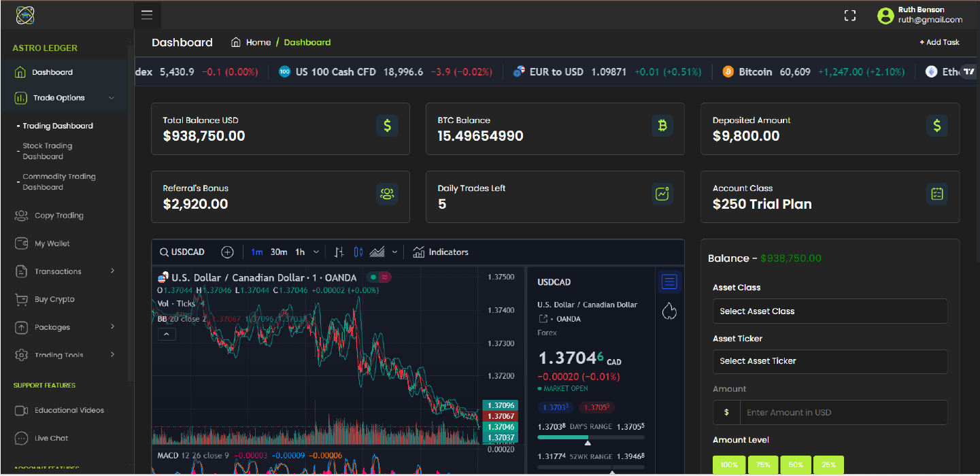
Task: Open the hotlist flame icon in chart sidebar
Action: pyautogui.click(x=669, y=311)
